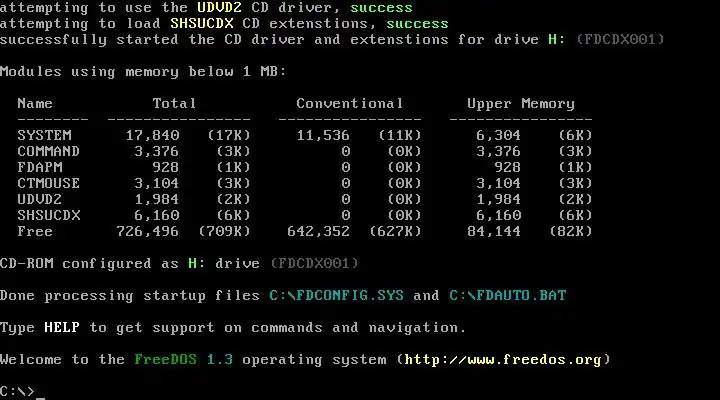Click SHSUCDX total value 6,160
Viewport: 720px width, 400px height.
click(157, 216)
